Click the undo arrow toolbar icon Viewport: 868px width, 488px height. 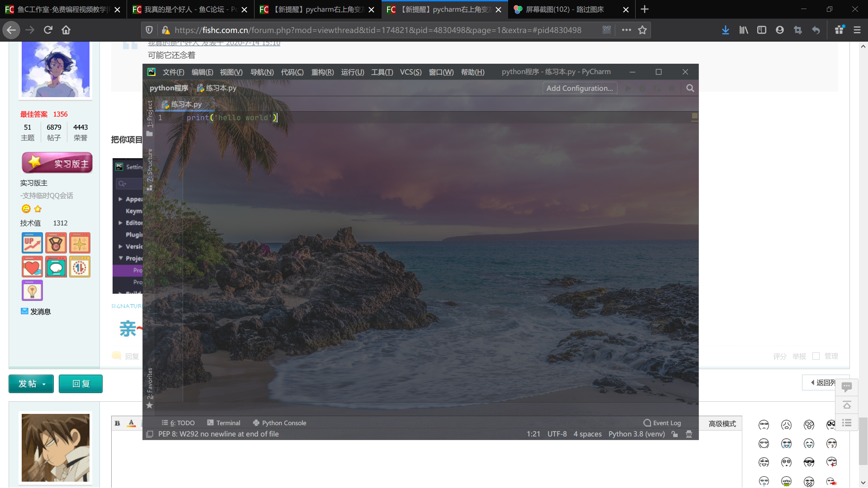816,30
